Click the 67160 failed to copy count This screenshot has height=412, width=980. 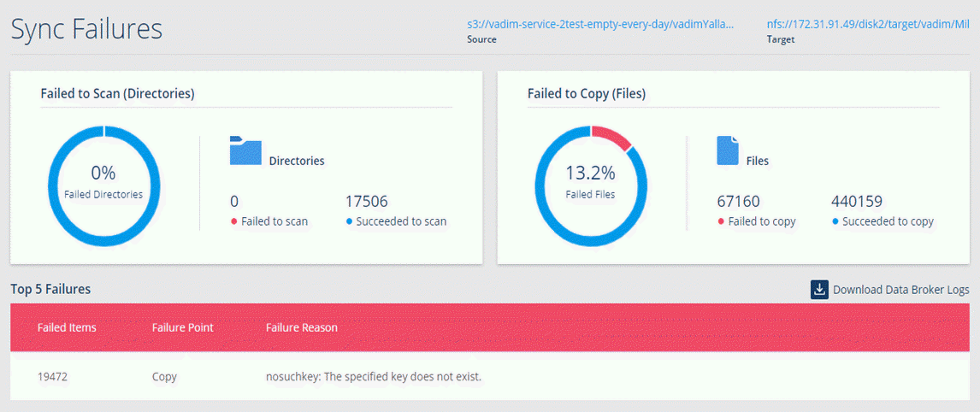(738, 202)
